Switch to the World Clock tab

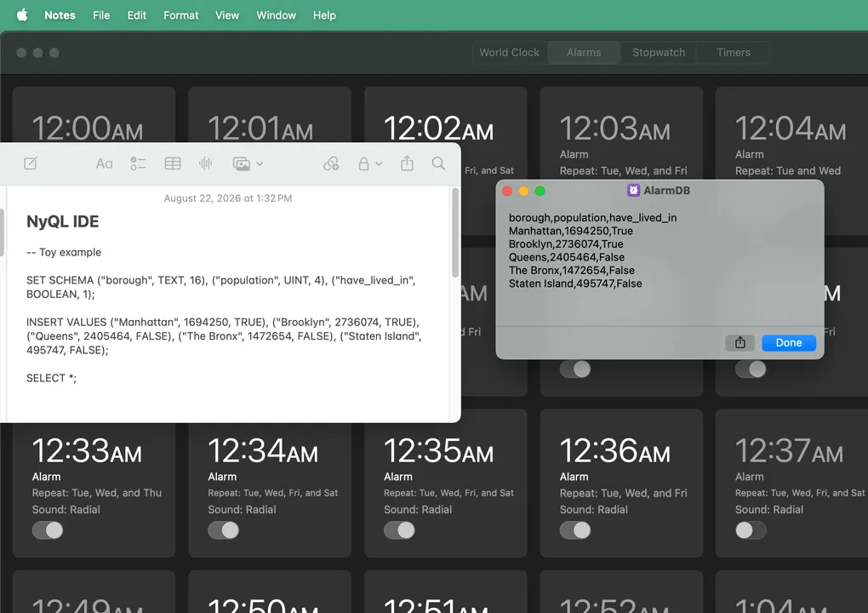(509, 53)
